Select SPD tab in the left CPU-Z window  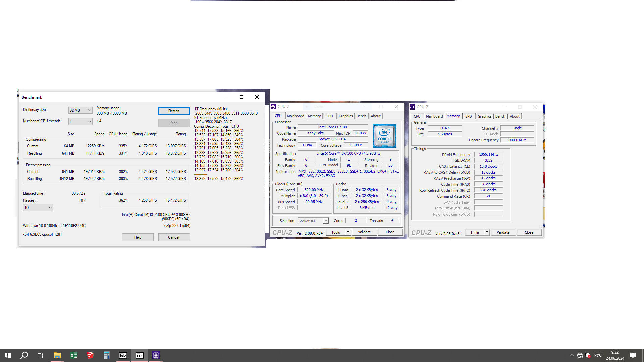tap(330, 116)
